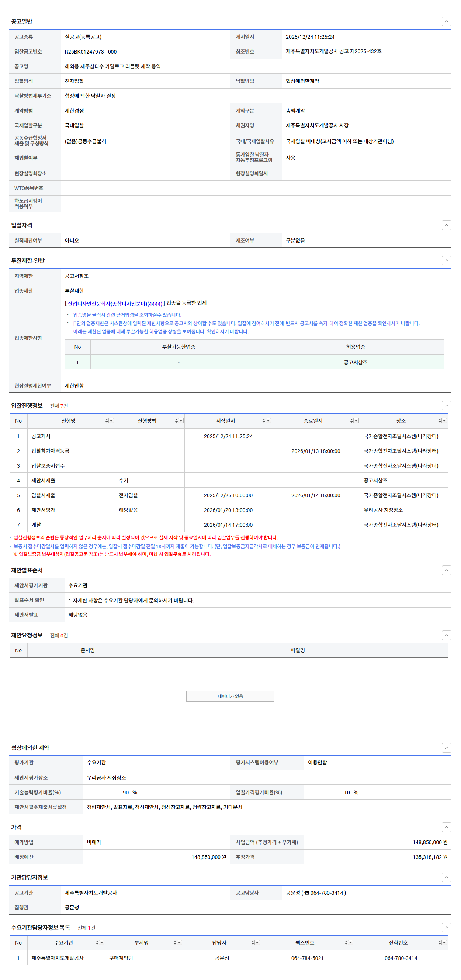The width and height of the screenshot is (461, 980).
Task: Click the sort icon in 진행방법 column
Action: tap(176, 421)
